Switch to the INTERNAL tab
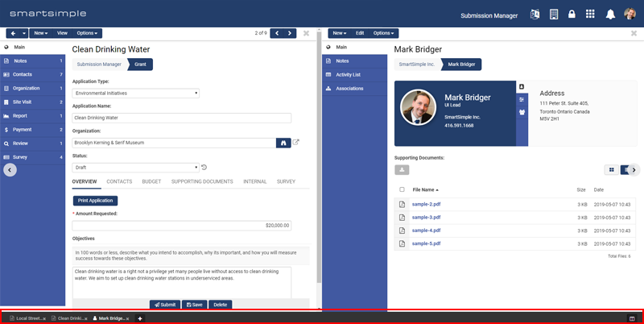This screenshot has width=644, height=324. coord(254,181)
